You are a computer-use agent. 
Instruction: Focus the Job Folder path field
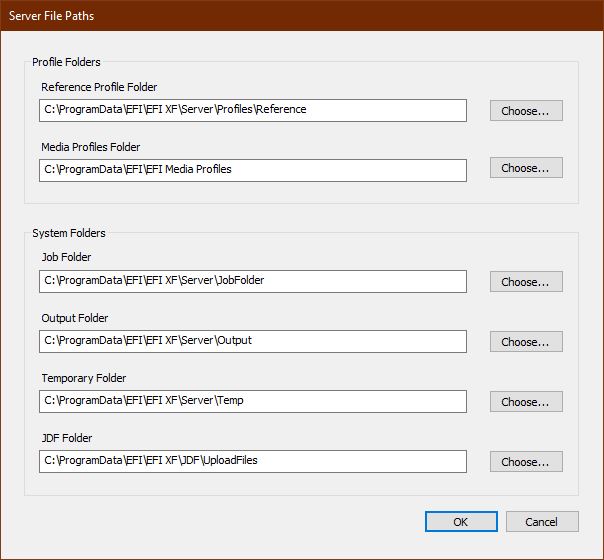click(x=253, y=281)
